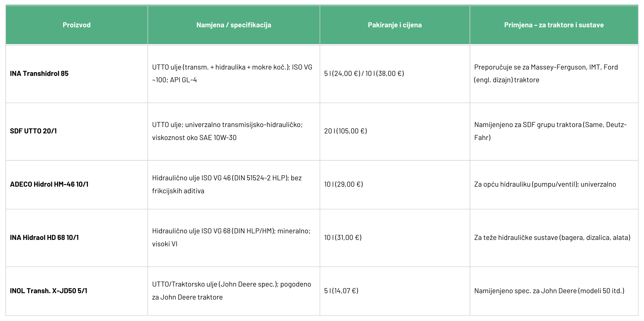Select the SDF UTTO 20/1 product name
The height and width of the screenshot is (321, 644).
click(x=33, y=131)
